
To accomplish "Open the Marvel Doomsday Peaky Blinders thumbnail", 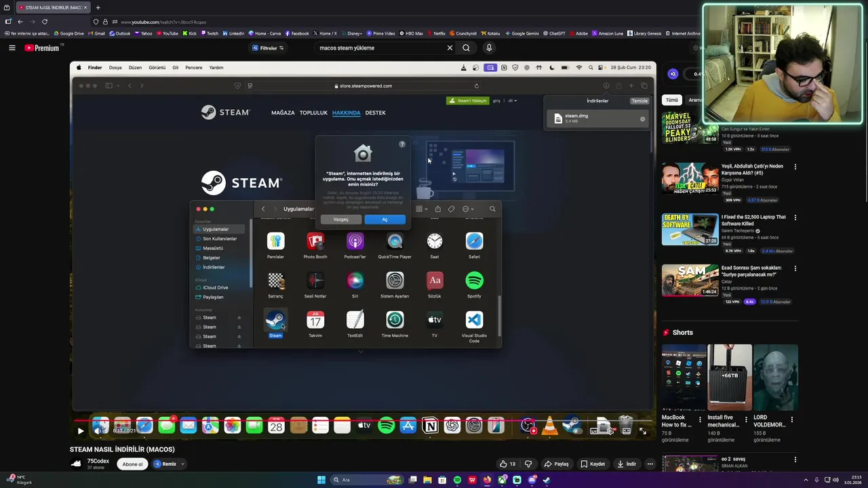I will click(x=690, y=127).
